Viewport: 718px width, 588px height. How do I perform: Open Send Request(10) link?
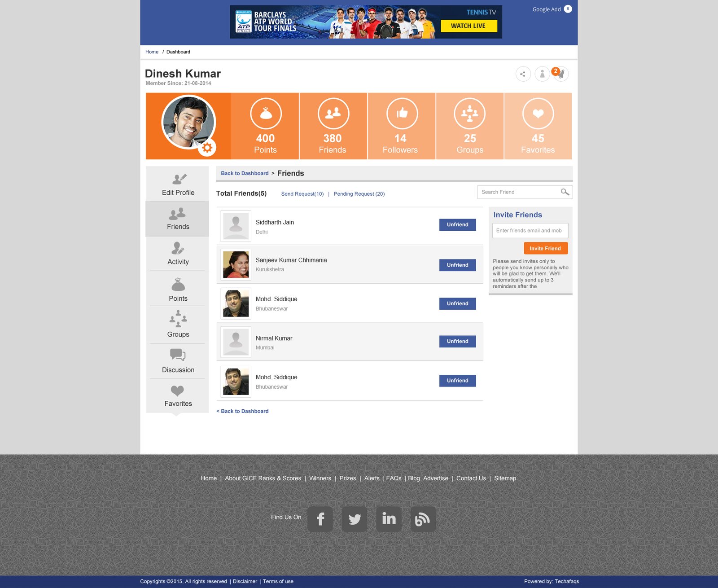(302, 194)
